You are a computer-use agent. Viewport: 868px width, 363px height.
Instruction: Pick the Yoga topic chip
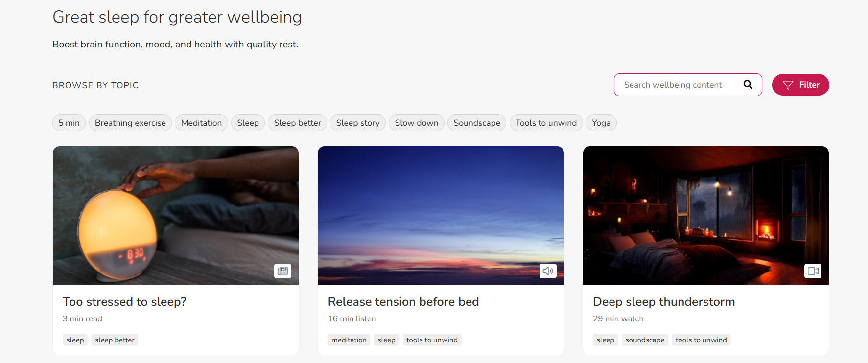601,123
